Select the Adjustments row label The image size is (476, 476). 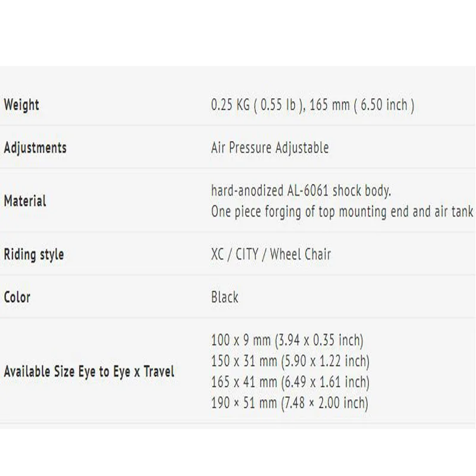pyautogui.click(x=35, y=148)
